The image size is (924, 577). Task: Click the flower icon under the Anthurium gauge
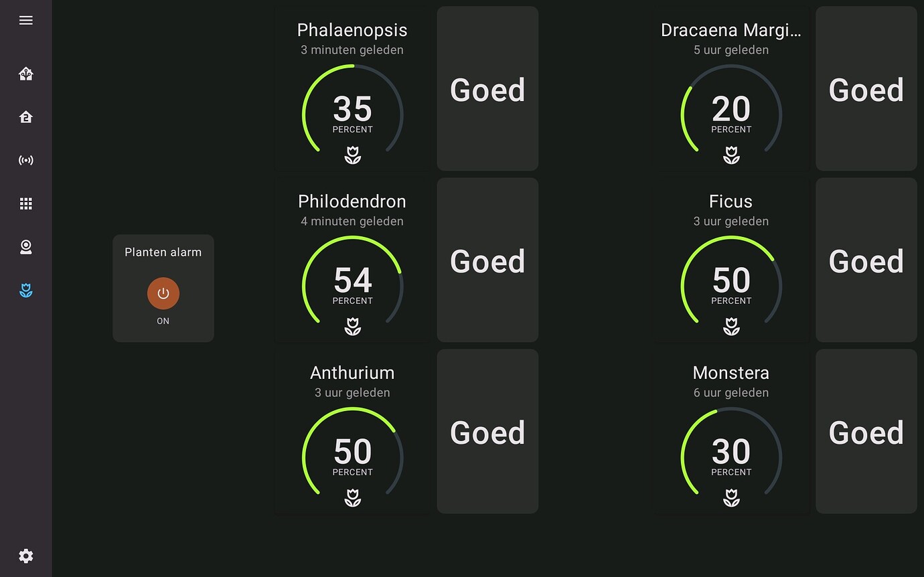click(352, 497)
